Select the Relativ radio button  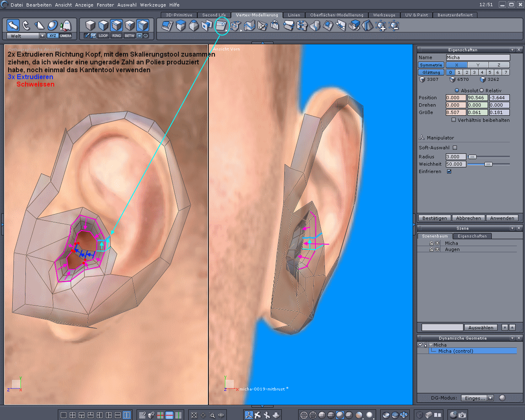(482, 91)
